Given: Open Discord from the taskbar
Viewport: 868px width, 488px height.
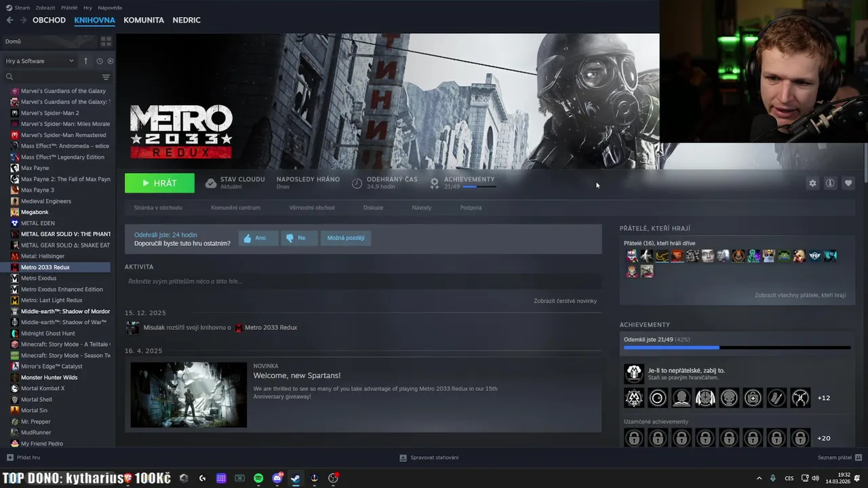Looking at the screenshot, I should [x=277, y=478].
